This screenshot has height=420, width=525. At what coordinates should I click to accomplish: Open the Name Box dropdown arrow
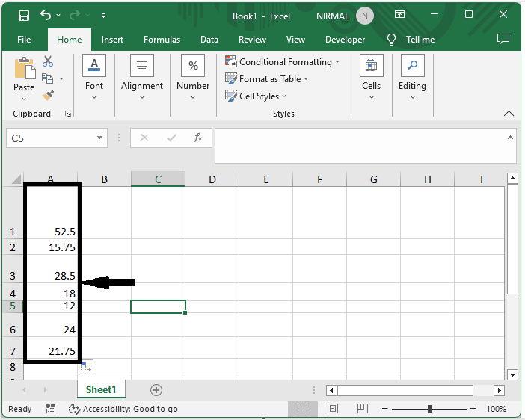coord(99,138)
